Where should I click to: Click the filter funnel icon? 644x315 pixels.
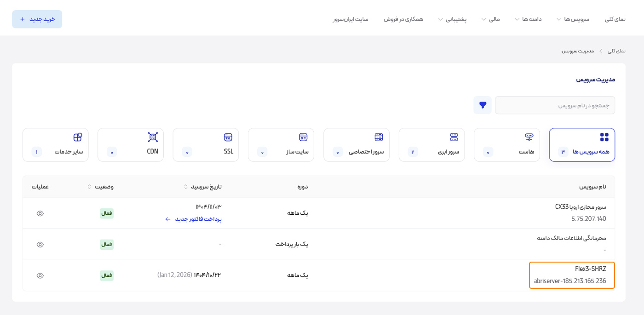tap(483, 105)
